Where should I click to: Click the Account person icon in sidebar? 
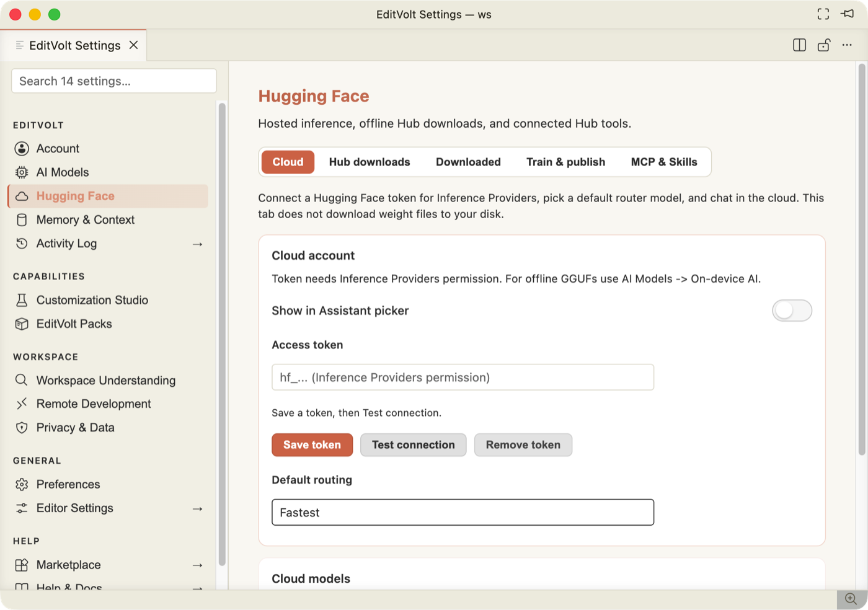(x=22, y=149)
